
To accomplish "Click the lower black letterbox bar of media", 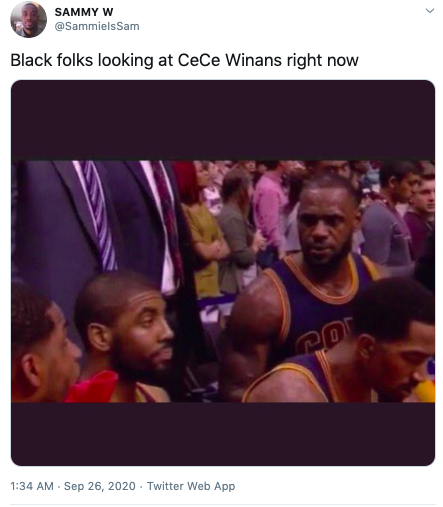I will (x=223, y=434).
